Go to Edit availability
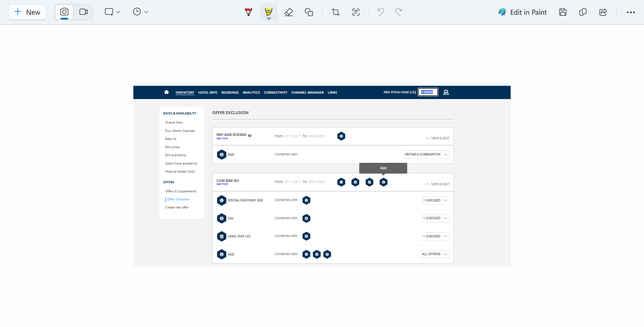Screen dimensions: 644x327 tap(176, 155)
